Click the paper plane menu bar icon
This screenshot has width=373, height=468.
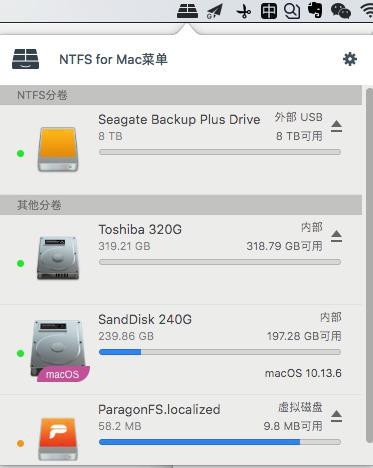point(215,11)
